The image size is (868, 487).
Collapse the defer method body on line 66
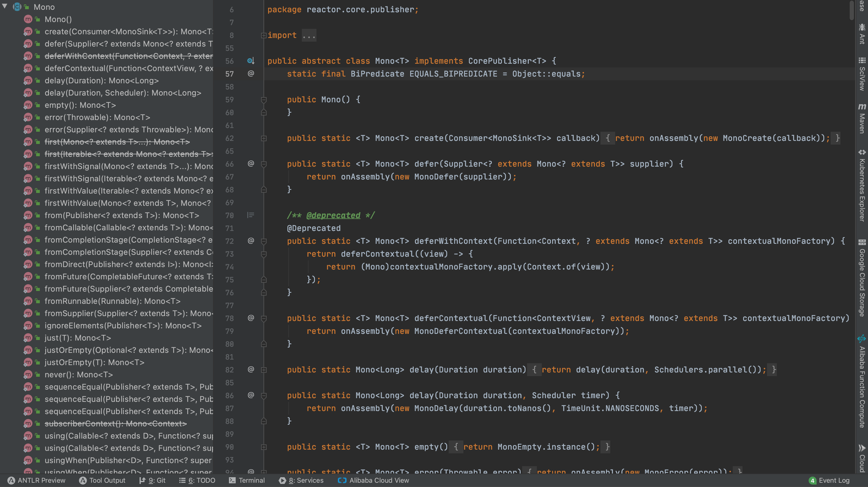[264, 164]
